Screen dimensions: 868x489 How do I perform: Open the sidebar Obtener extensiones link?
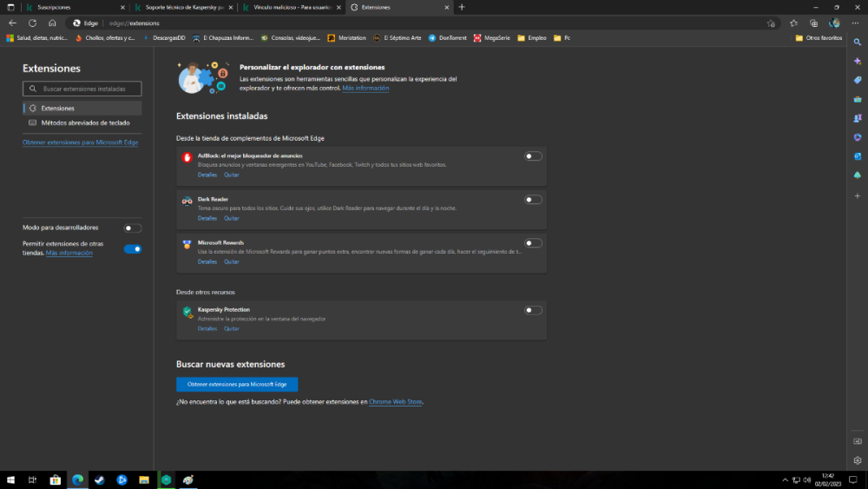80,142
